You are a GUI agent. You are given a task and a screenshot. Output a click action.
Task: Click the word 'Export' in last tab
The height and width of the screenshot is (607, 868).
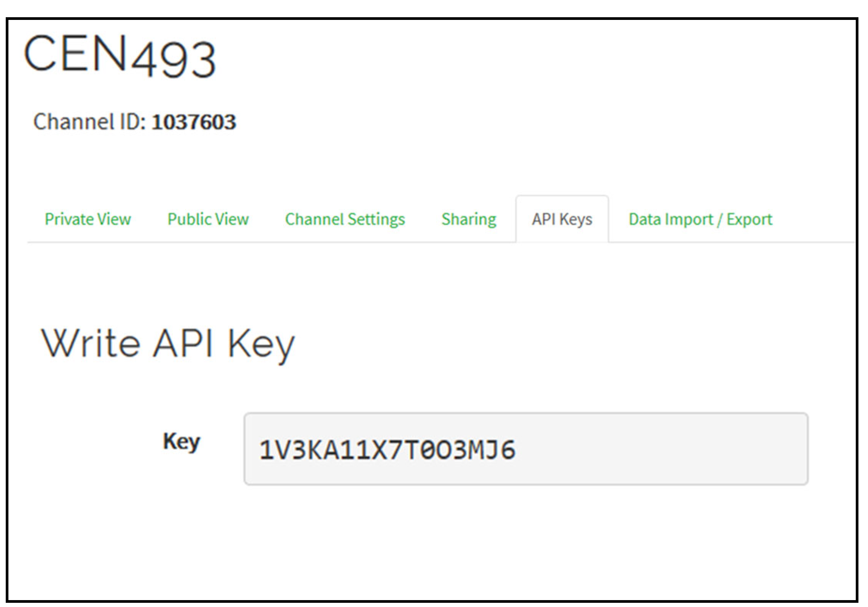[x=749, y=219]
